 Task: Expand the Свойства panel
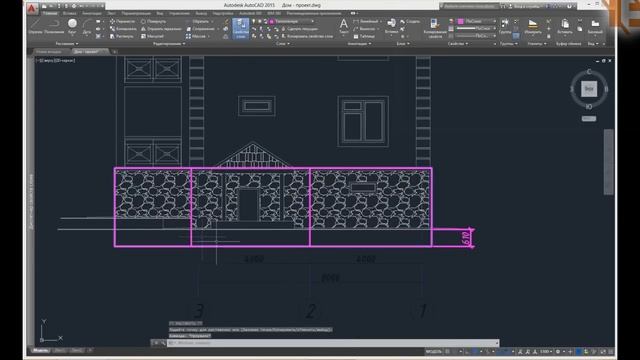coord(458,44)
